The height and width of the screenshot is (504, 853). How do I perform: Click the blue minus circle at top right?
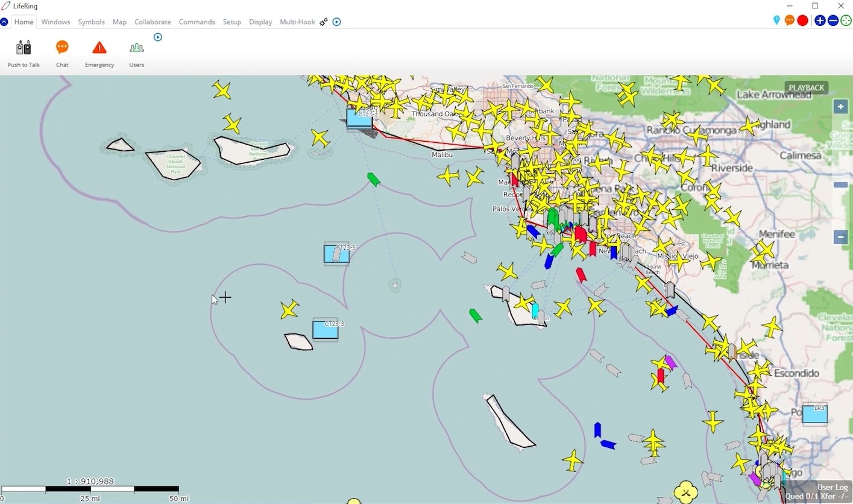tap(833, 20)
